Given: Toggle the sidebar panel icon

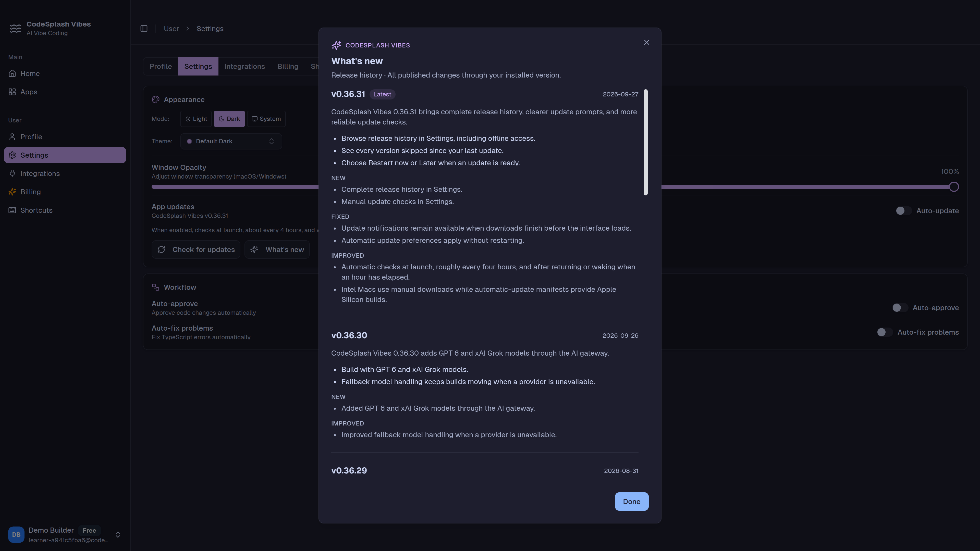Looking at the screenshot, I should pos(144,29).
